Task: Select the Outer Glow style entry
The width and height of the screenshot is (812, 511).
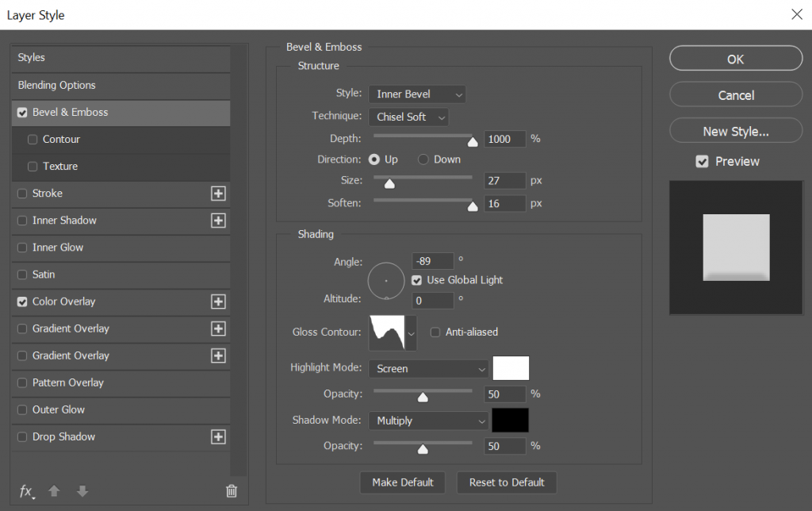Action: click(59, 410)
